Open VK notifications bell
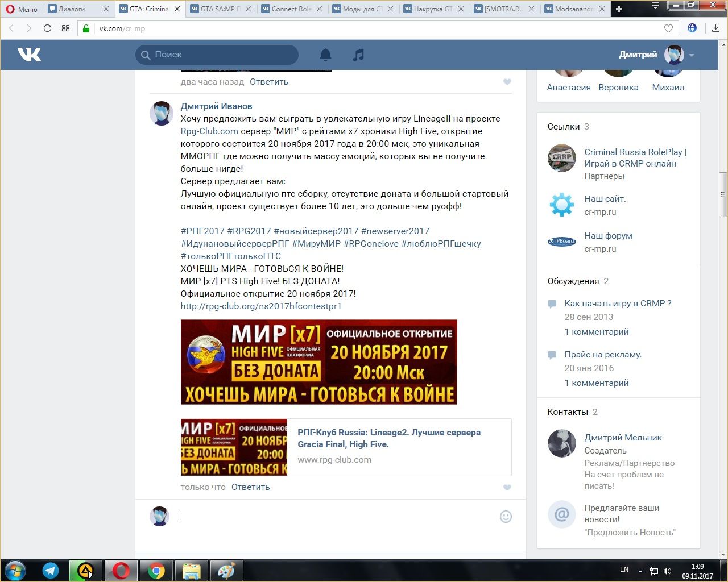 click(x=325, y=55)
